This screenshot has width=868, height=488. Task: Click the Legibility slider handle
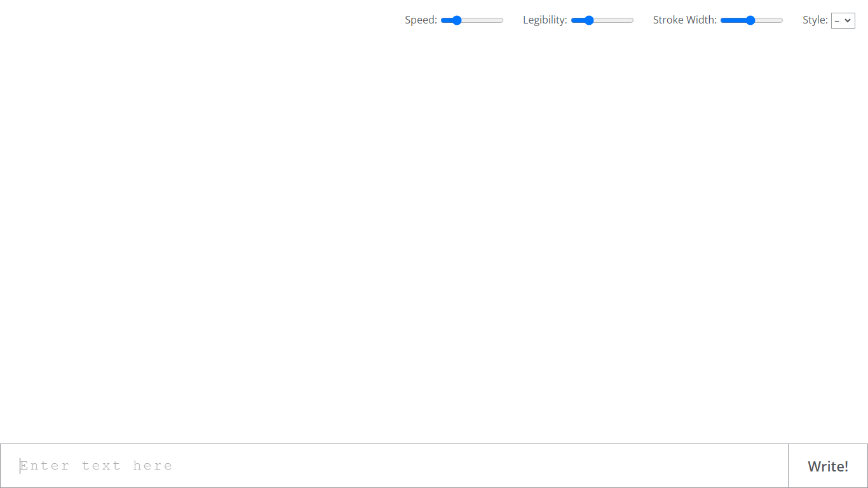point(588,20)
